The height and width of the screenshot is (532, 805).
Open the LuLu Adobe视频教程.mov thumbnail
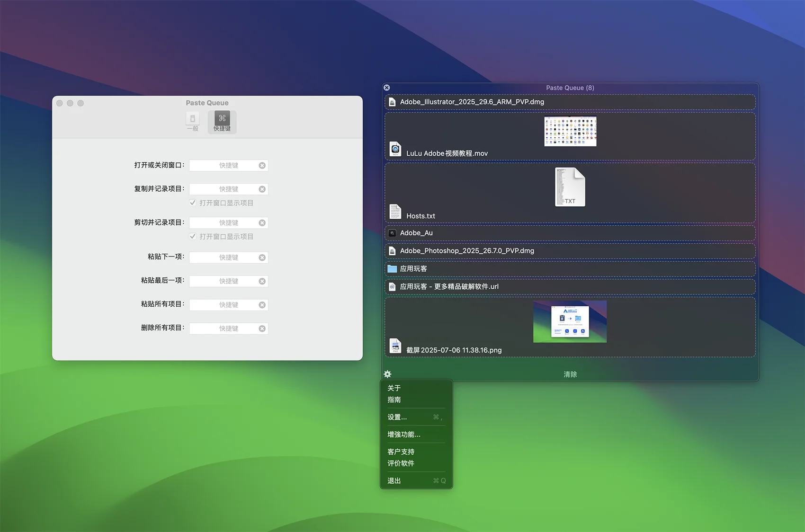click(x=570, y=131)
